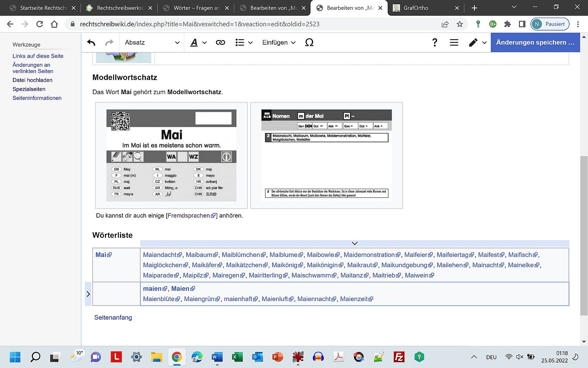Expand the list formatting dropdown
Screen dimensions: 588x368
click(x=243, y=42)
